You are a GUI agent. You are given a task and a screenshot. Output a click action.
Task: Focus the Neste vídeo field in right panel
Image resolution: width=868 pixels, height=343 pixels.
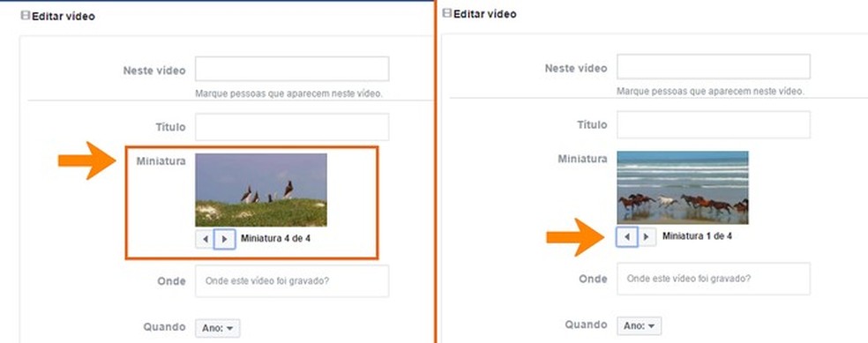714,67
